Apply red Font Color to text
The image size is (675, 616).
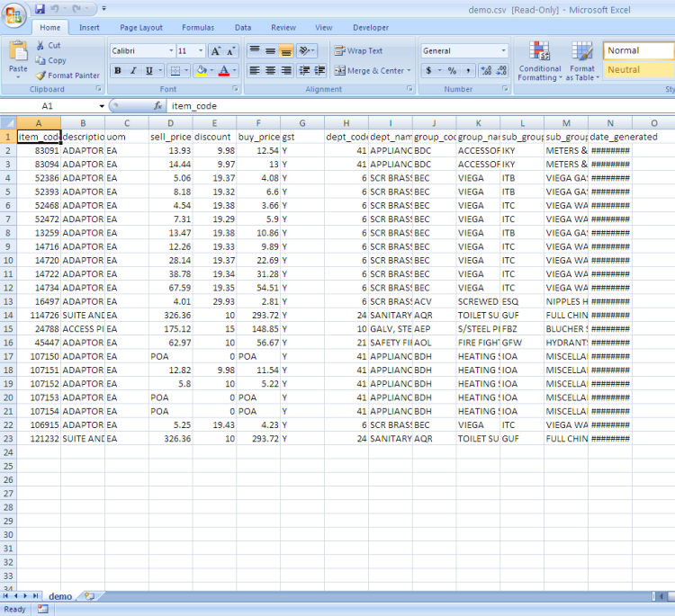pyautogui.click(x=224, y=70)
